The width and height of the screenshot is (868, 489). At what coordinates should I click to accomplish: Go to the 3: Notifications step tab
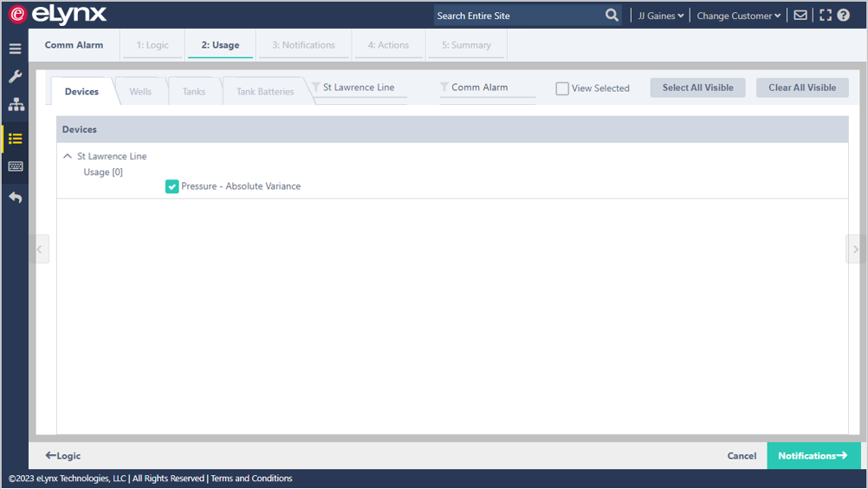303,45
